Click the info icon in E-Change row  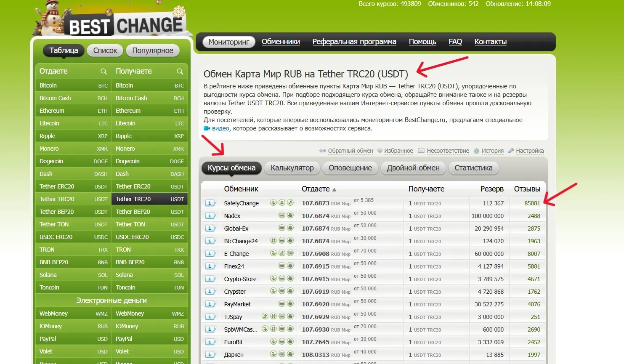pyautogui.click(x=210, y=254)
